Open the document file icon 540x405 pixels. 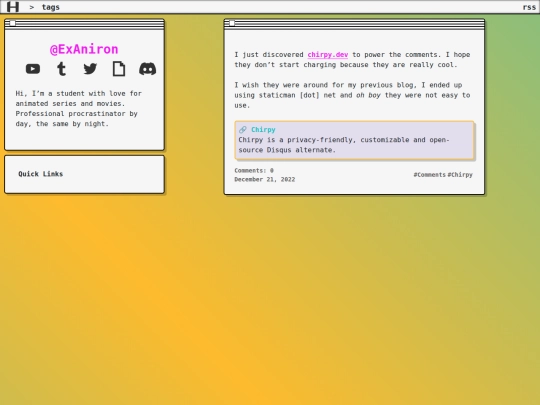pos(119,69)
